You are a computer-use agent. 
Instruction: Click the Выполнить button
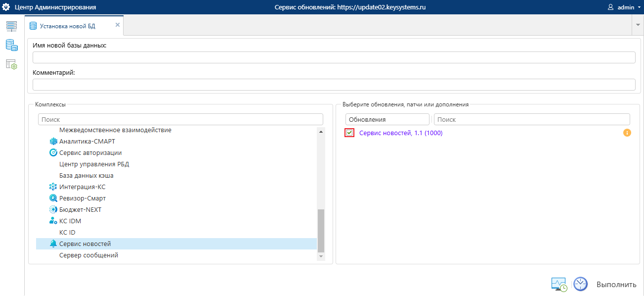pos(616,285)
